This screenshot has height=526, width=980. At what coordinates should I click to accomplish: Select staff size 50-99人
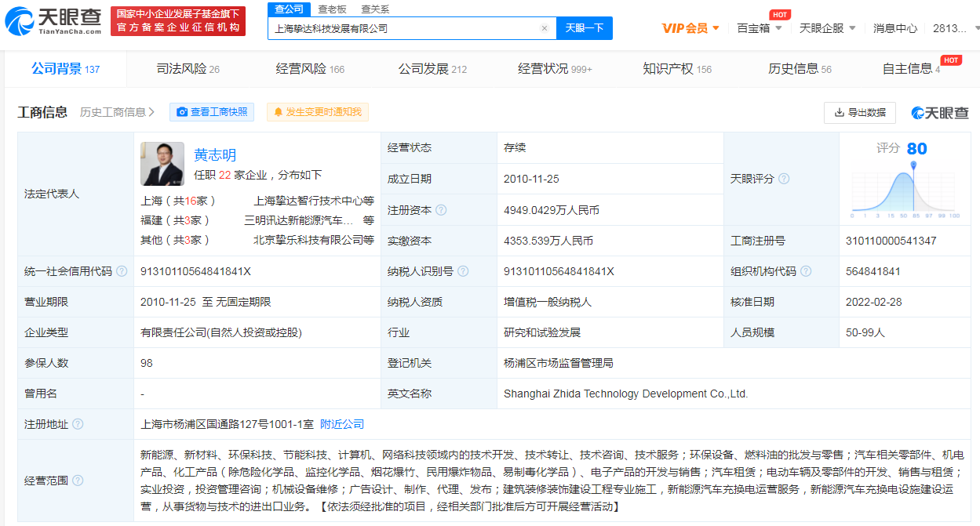coord(865,332)
